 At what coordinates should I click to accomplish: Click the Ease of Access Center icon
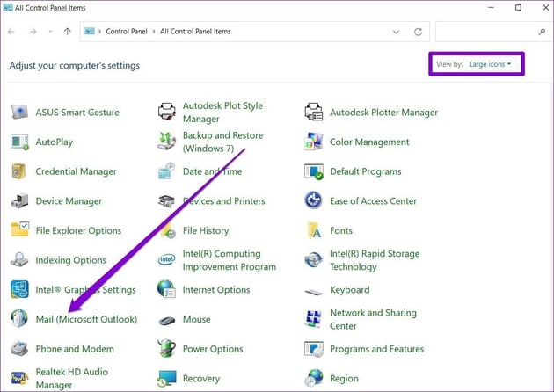tap(313, 200)
